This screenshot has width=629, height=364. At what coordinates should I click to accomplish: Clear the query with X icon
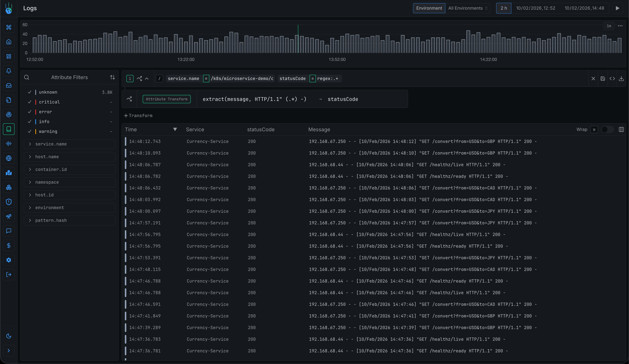pos(593,79)
